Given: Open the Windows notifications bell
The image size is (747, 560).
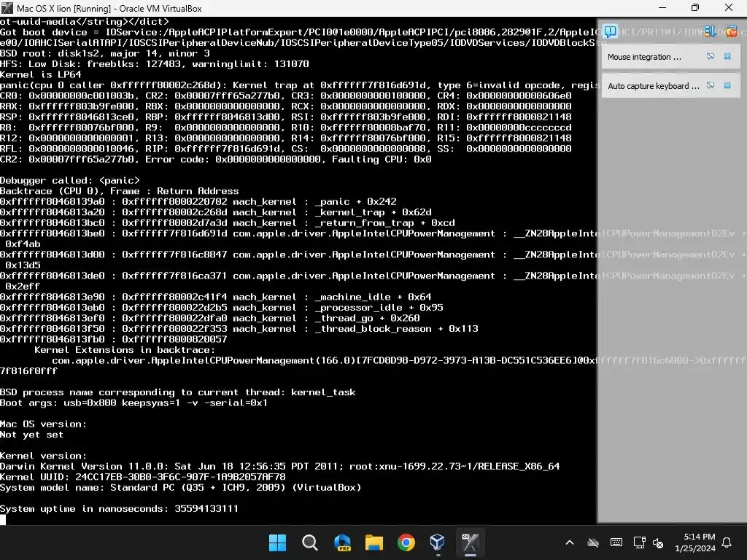Looking at the screenshot, I should tap(727, 542).
